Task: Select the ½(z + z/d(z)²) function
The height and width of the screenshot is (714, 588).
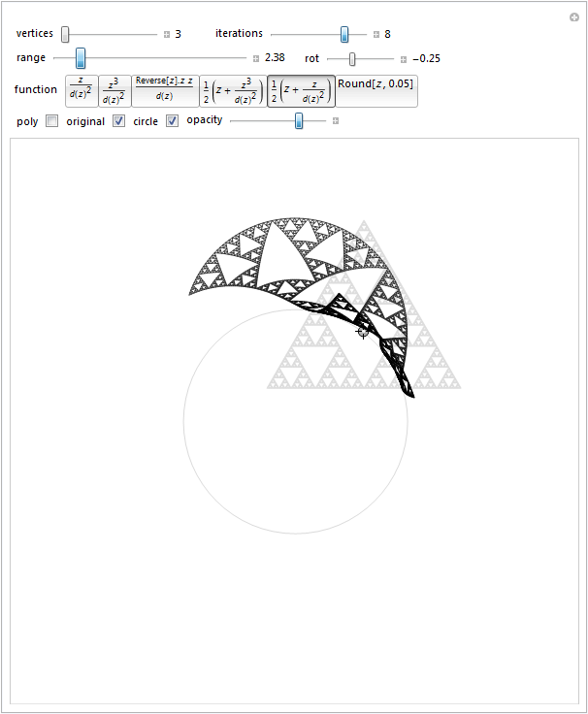Action: 301,90
